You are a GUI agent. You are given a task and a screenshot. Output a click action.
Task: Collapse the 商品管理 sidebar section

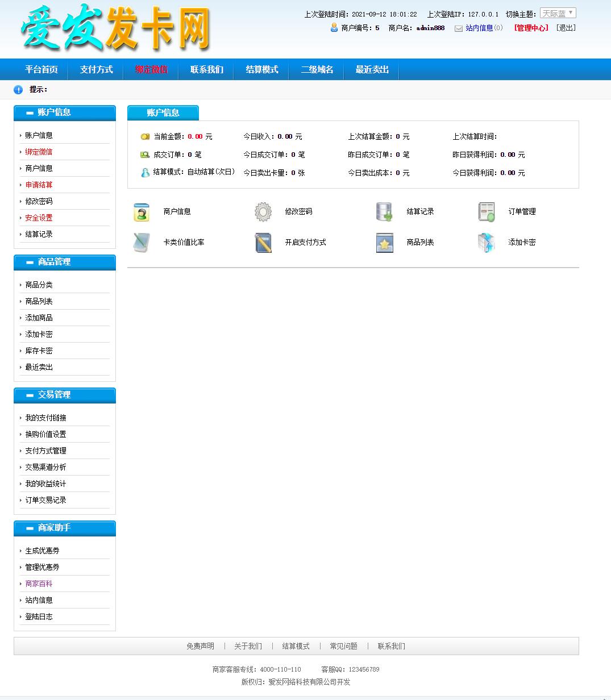[x=30, y=262]
